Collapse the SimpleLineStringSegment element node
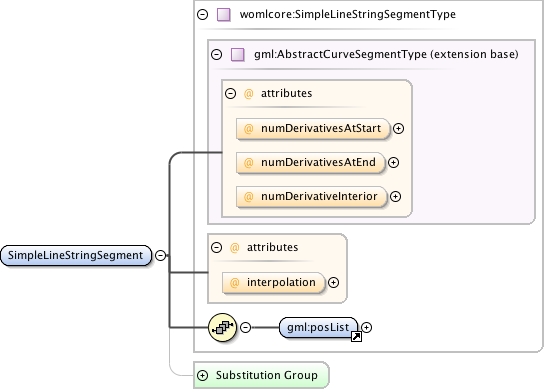This screenshot has width=545, height=392. [x=160, y=255]
